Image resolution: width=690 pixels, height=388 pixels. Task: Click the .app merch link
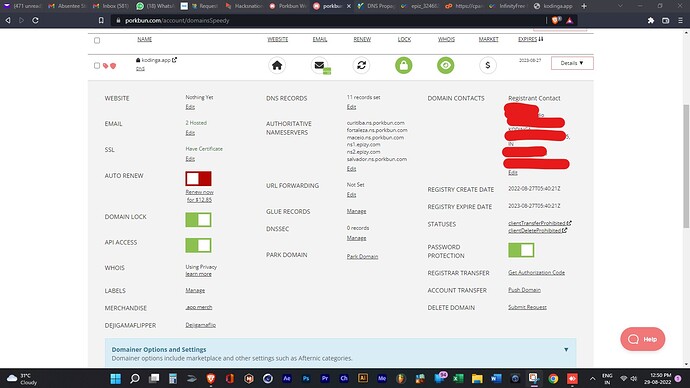(x=199, y=307)
